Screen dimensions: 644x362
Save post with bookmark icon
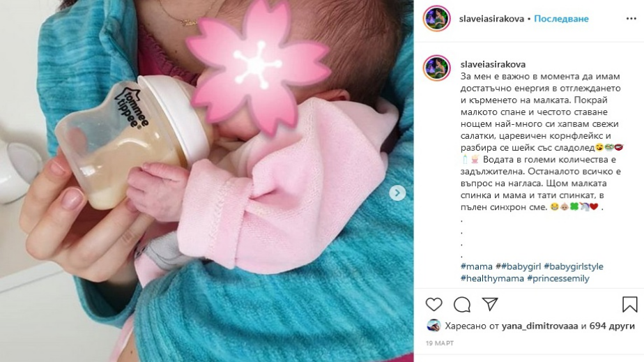pos(629,305)
